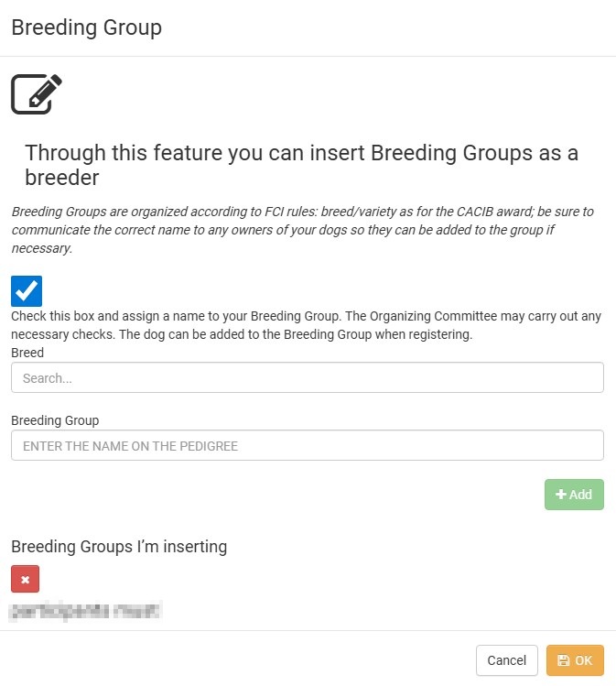
Task: Open the Breed search dropdown field
Action: point(307,377)
